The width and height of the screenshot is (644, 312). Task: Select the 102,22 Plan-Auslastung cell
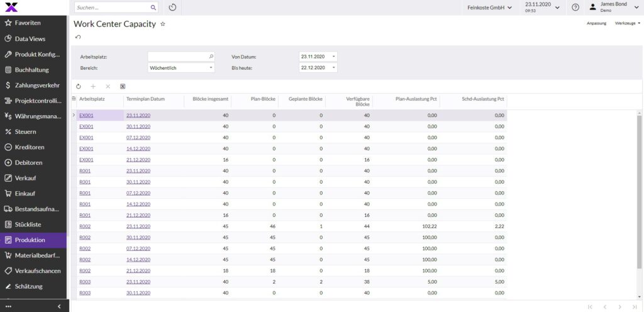point(406,226)
